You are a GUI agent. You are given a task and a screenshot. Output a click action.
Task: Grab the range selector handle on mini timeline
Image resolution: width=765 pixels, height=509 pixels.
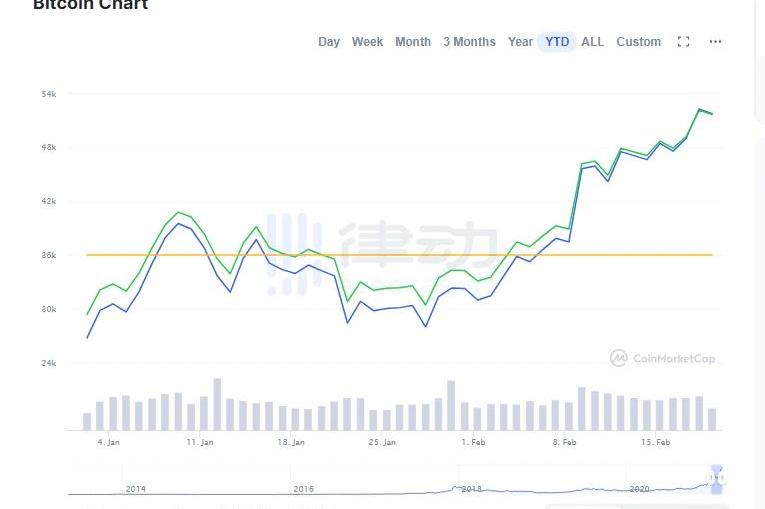pos(715,478)
